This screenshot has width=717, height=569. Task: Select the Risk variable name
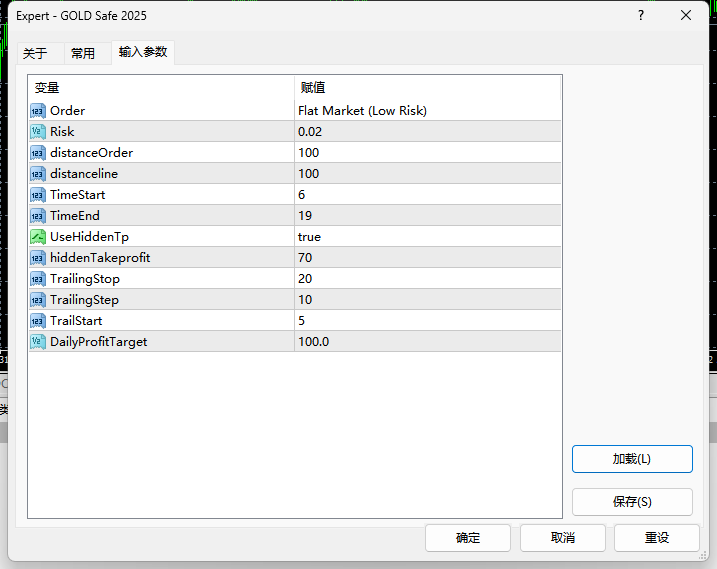click(x=62, y=132)
